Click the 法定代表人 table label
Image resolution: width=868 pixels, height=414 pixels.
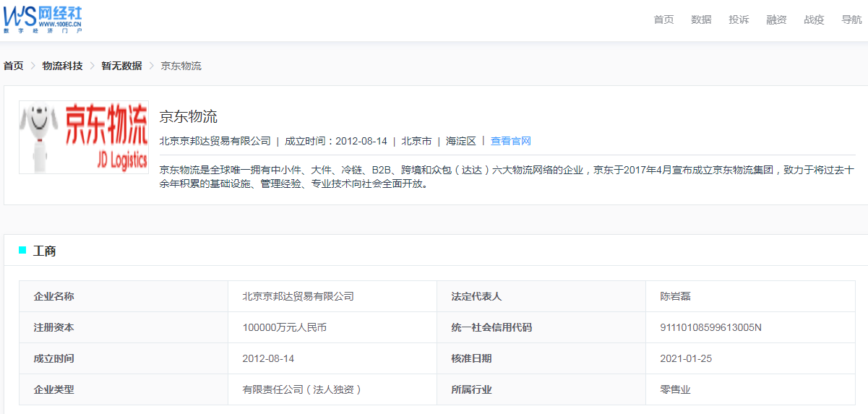click(476, 296)
